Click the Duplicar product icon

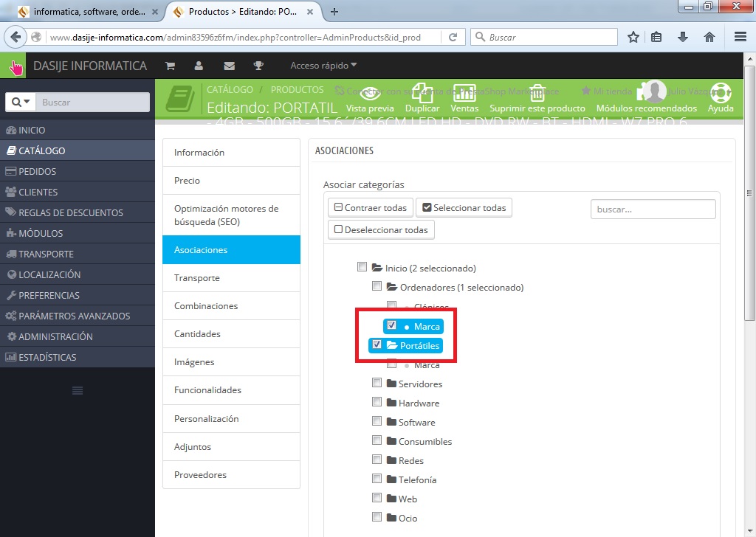tap(422, 92)
